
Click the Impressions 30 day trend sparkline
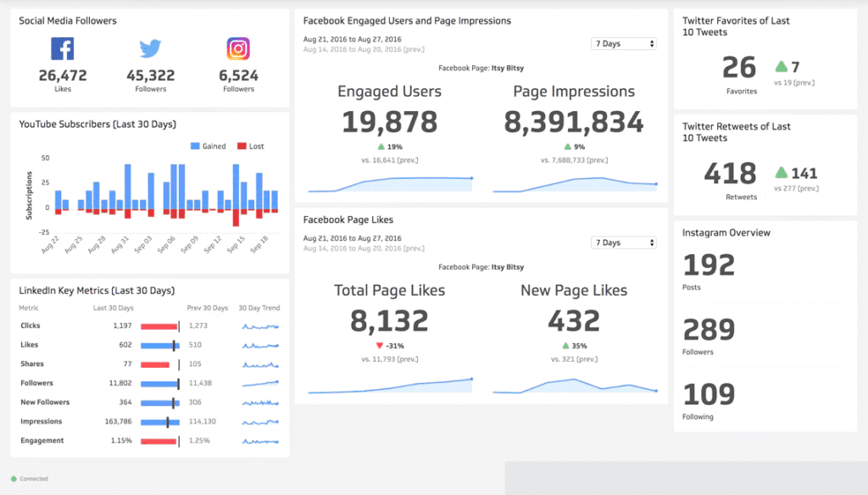pyautogui.click(x=259, y=421)
